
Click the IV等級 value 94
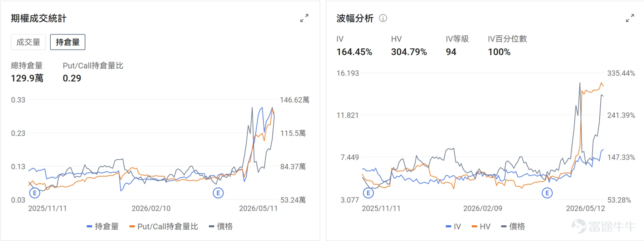point(451,52)
